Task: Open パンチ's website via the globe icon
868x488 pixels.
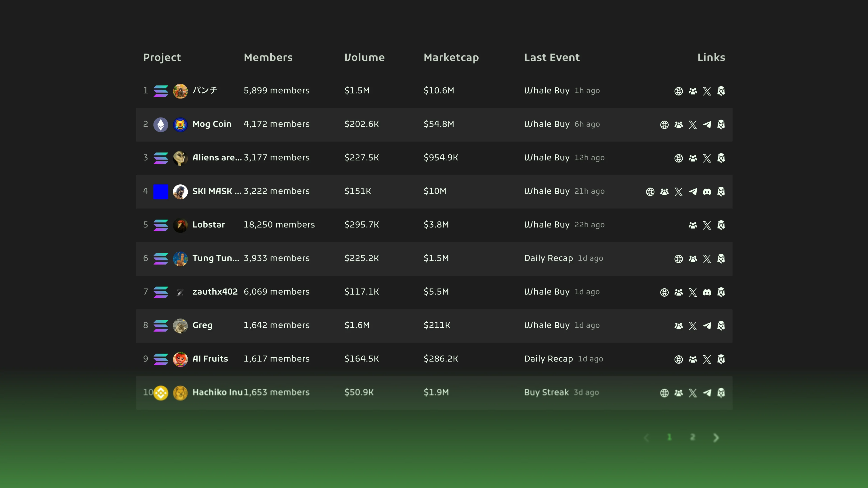Action: click(679, 91)
